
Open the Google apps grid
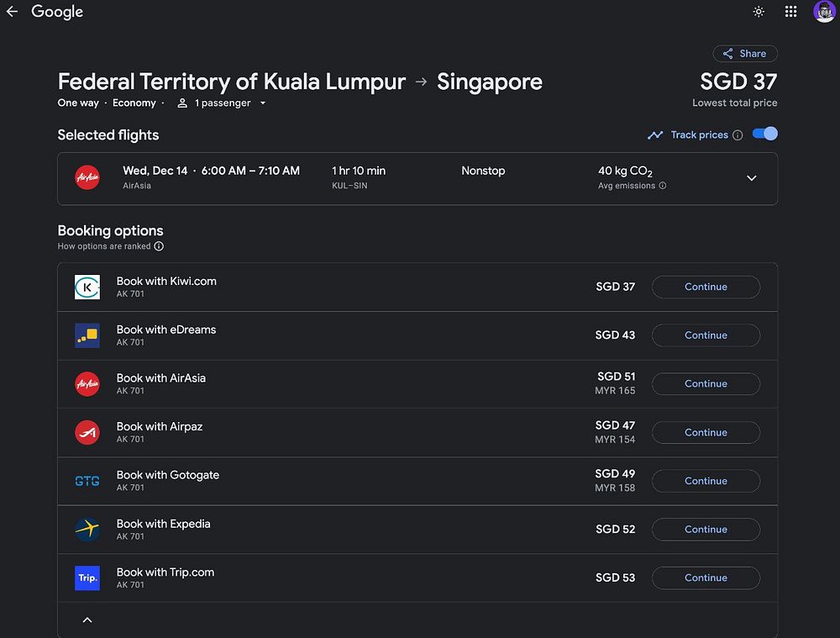click(790, 12)
